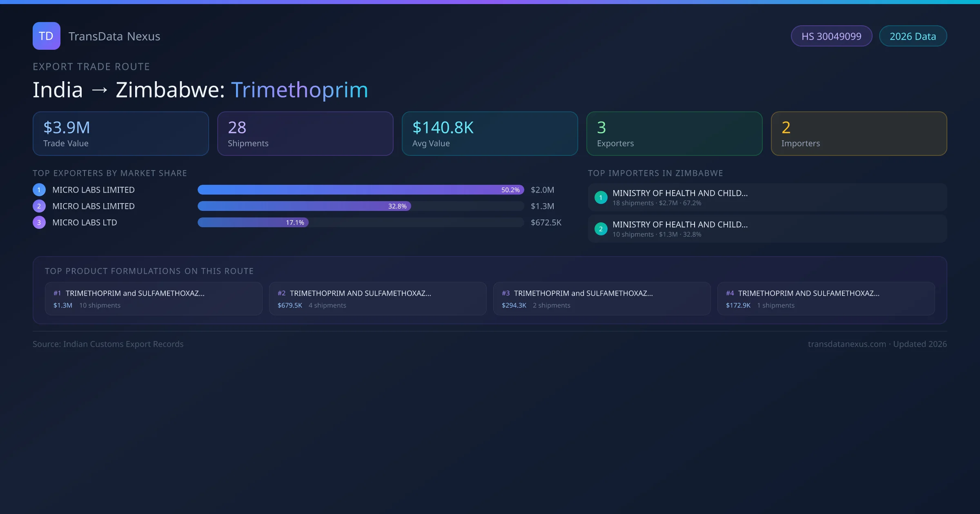Click the rank 1 exporter badge

click(x=39, y=190)
